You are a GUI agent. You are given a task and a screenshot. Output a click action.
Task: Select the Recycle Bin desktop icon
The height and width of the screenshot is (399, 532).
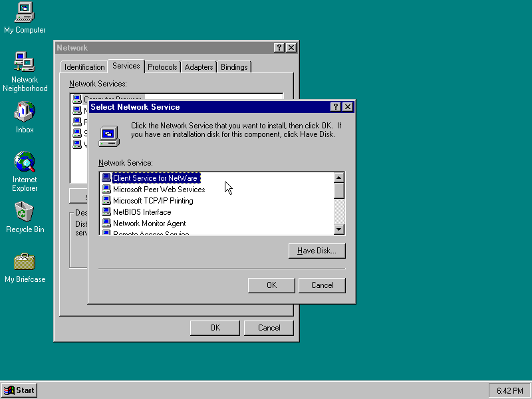(25, 217)
